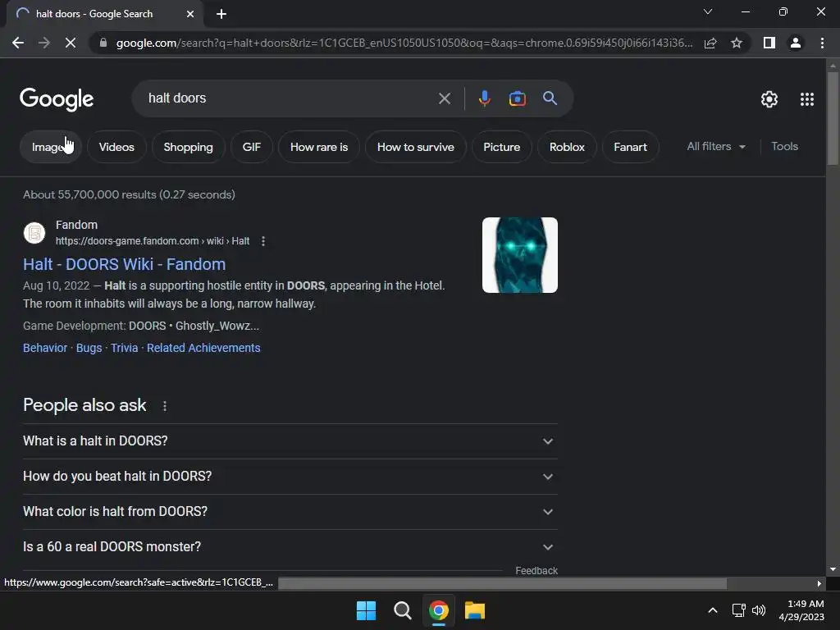The height and width of the screenshot is (630, 840).
Task: Submit search with magnifier icon
Action: point(550,98)
